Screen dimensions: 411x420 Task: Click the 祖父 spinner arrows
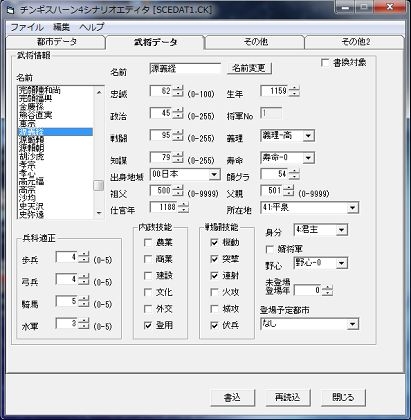[178, 191]
